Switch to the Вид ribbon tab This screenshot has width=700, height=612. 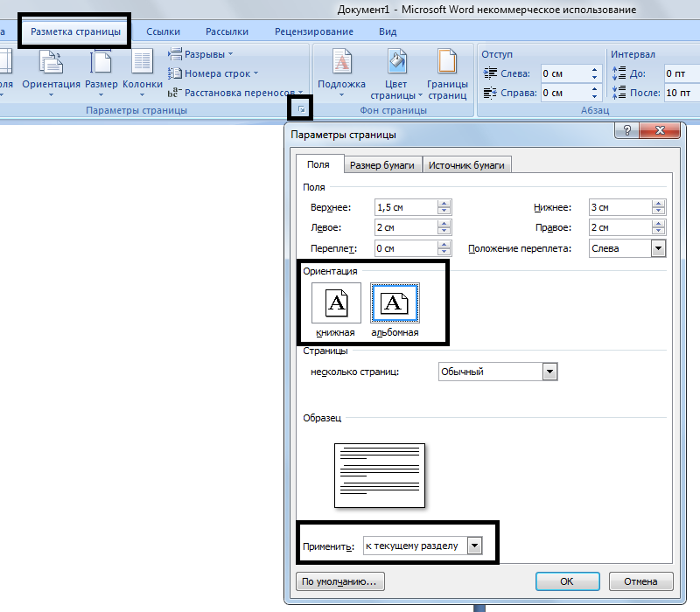388,31
